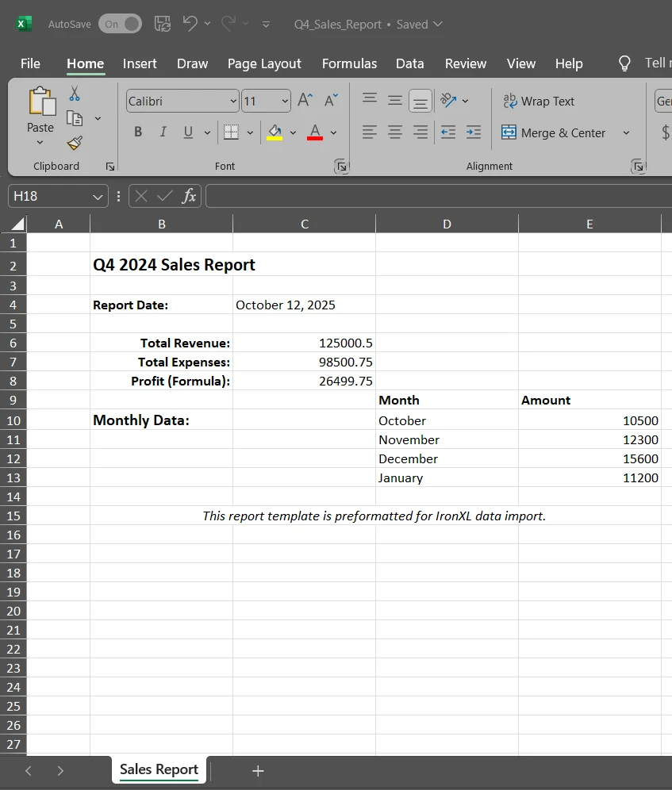Click the Increase Indent icon
Viewport: 672px width, 790px height.
click(474, 132)
